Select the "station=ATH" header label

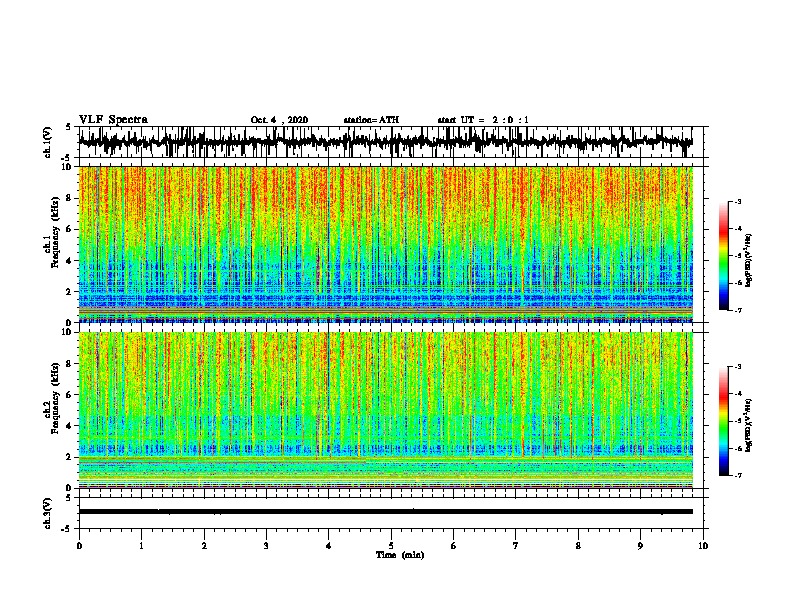[371, 120]
